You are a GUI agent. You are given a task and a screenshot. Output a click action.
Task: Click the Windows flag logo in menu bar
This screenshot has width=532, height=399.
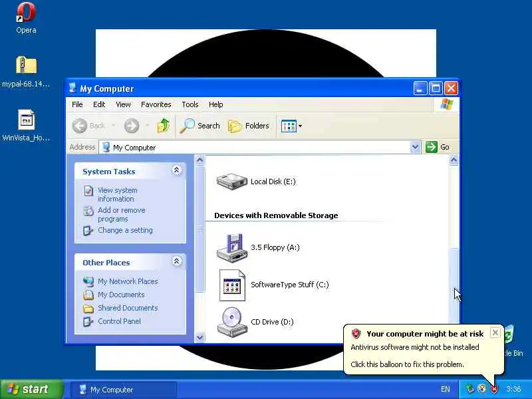point(446,104)
